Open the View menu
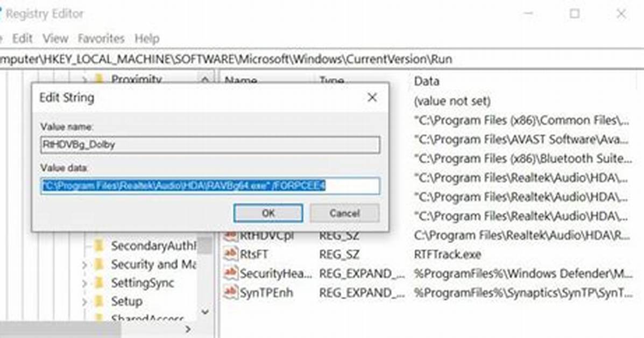 [x=55, y=39]
